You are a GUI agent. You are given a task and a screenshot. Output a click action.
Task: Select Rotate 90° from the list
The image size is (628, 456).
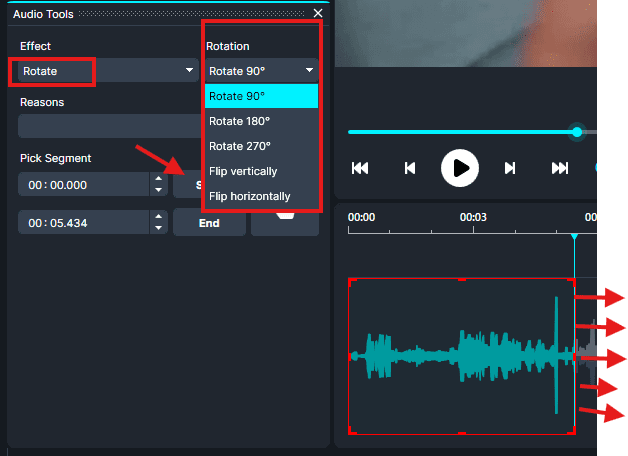[260, 96]
